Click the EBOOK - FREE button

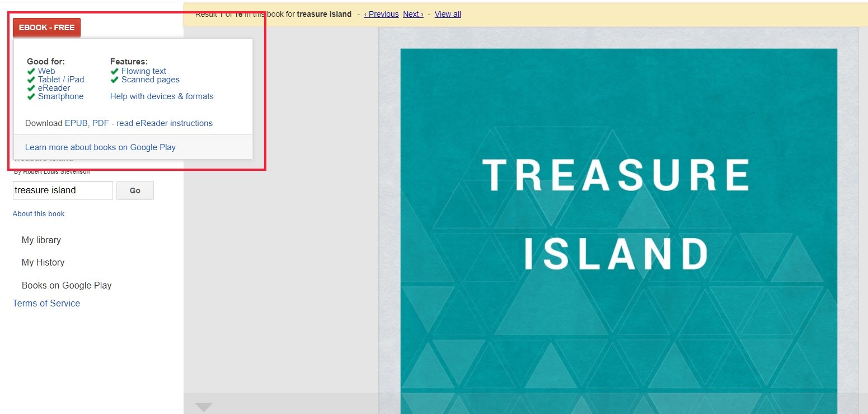pyautogui.click(x=46, y=27)
